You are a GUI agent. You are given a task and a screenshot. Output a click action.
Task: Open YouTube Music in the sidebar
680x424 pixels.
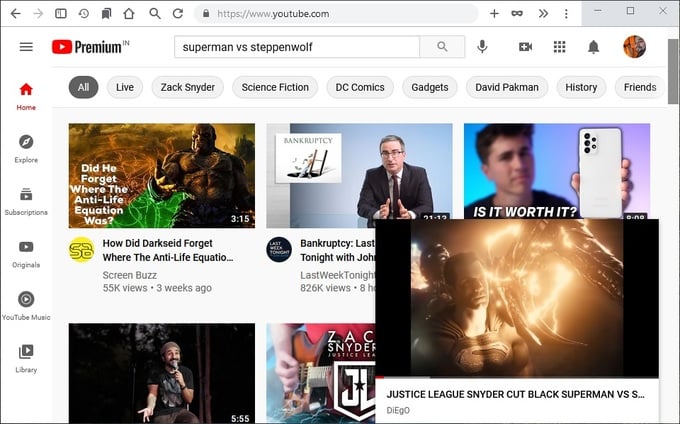26,306
